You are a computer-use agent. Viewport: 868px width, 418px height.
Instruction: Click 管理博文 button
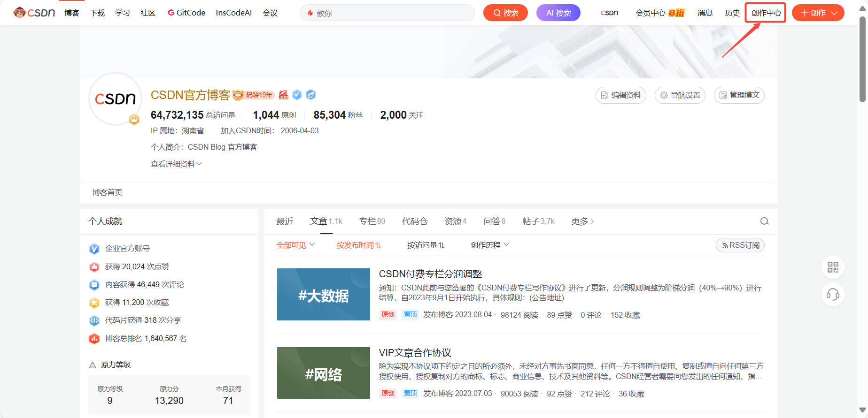coord(739,95)
